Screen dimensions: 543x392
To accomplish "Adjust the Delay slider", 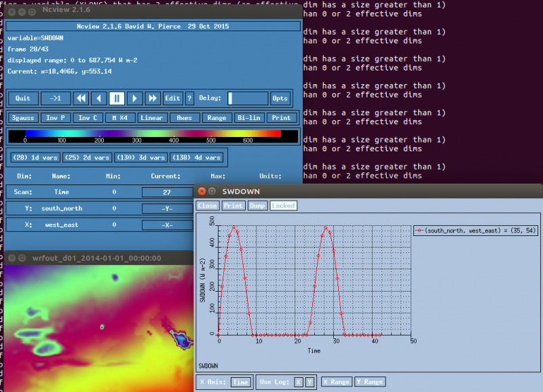I will (x=247, y=98).
